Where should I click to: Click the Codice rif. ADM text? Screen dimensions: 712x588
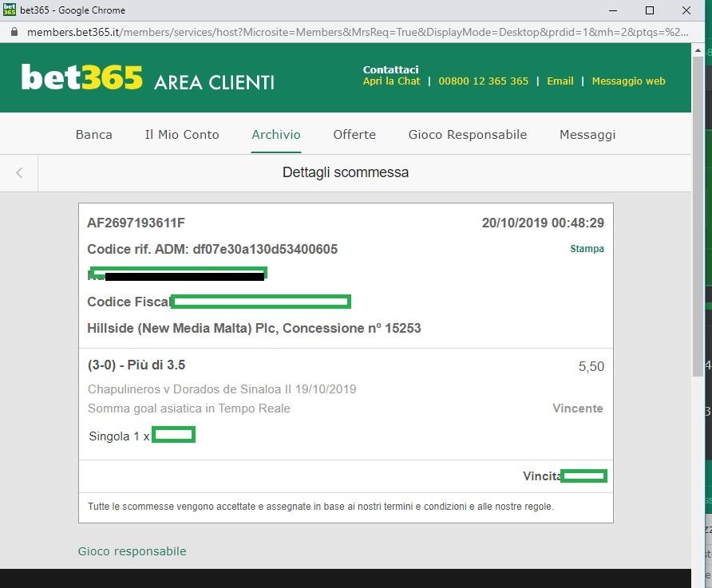click(x=212, y=249)
